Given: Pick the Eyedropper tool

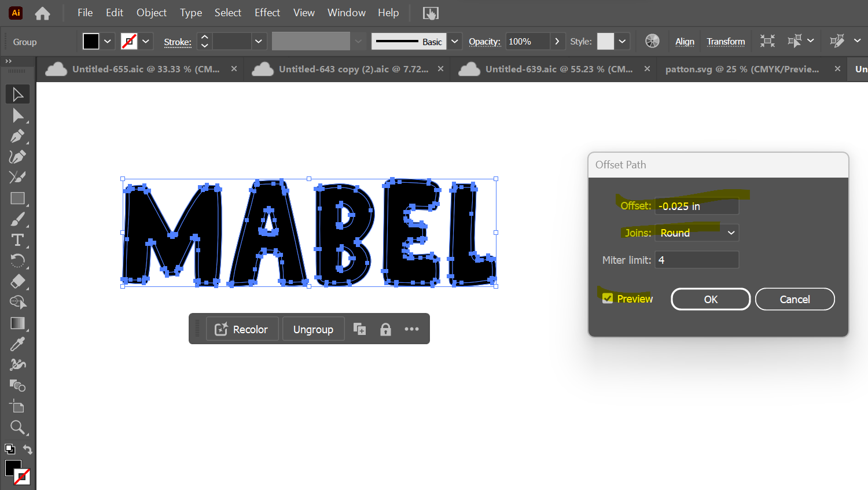Looking at the screenshot, I should (x=17, y=344).
